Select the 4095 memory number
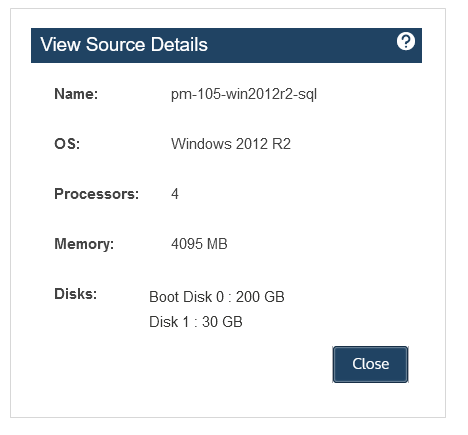This screenshot has width=468, height=435. pos(186,244)
